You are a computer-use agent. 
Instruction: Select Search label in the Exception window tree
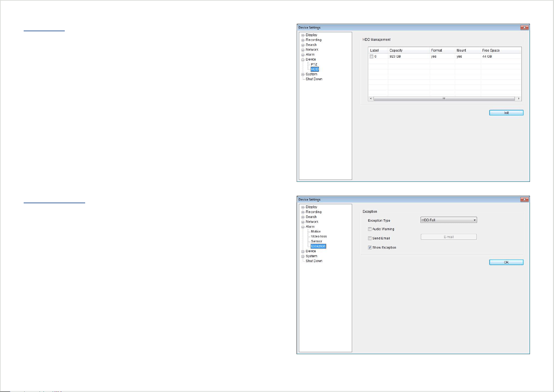[x=311, y=217]
